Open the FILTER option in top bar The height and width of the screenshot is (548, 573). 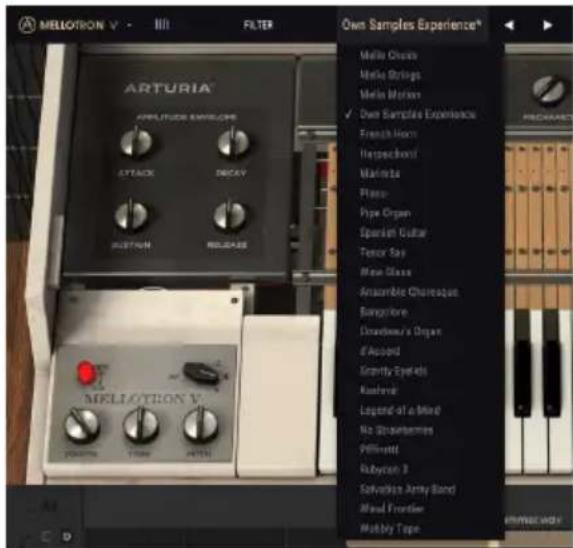click(258, 25)
